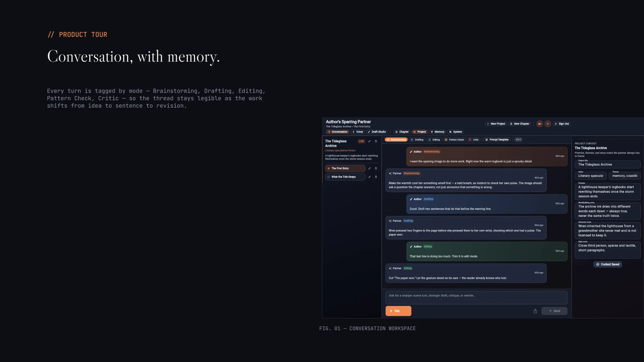Click the first Author Brainstorming message
Viewport: 644px width, 362px height.
coord(487,157)
